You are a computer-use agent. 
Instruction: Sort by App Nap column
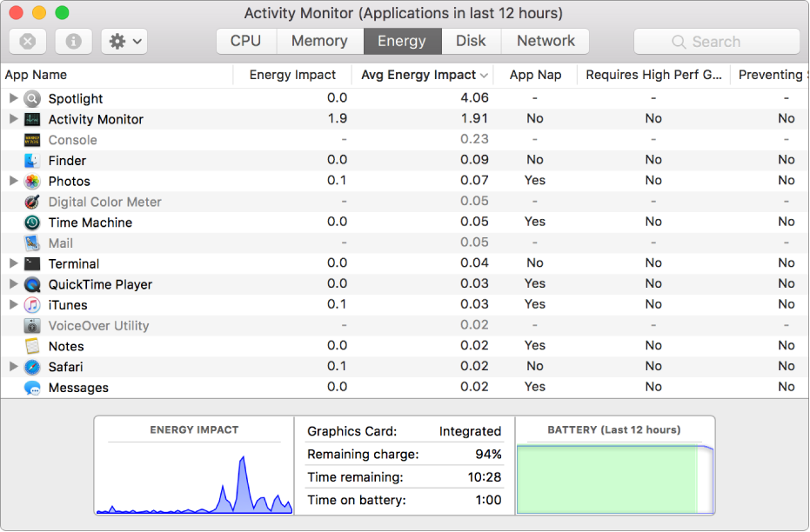click(x=535, y=75)
